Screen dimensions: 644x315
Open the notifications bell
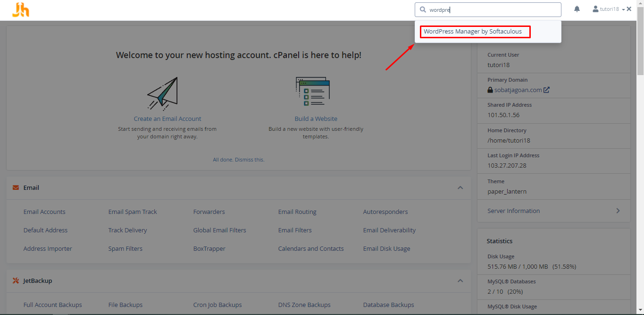[577, 9]
